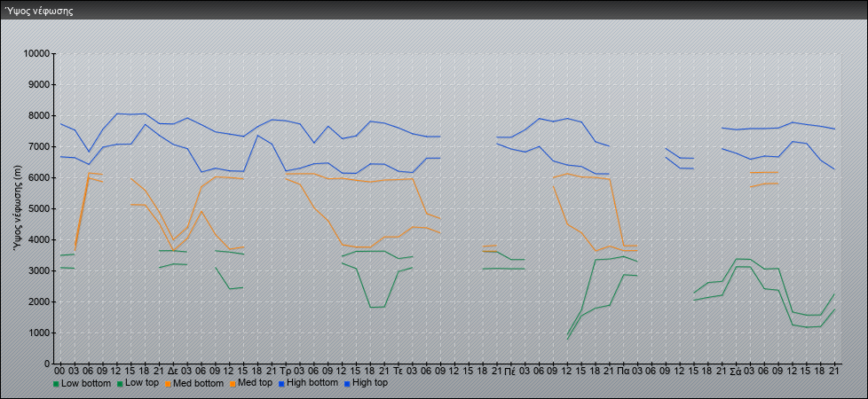Image resolution: width=868 pixels, height=399 pixels.
Task: Click the Med top orange legend swatch
Action: pos(234,384)
